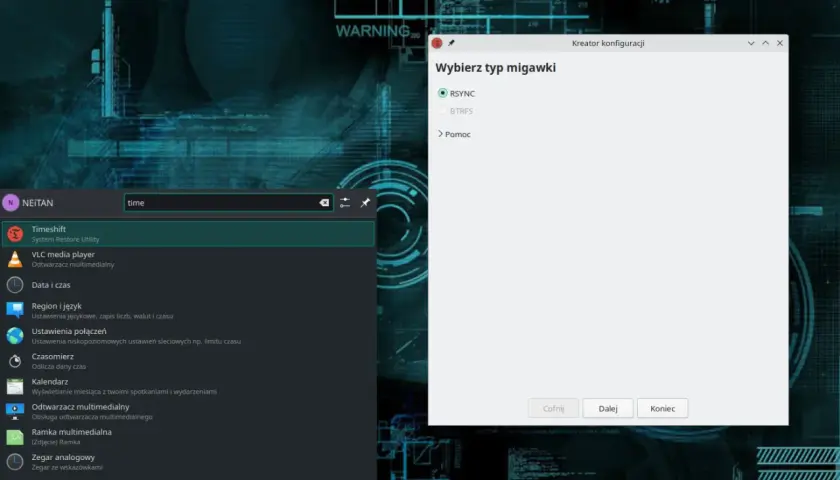Viewport: 840px width, 480px height.
Task: Click the Kalendarz icon
Action: click(x=15, y=386)
